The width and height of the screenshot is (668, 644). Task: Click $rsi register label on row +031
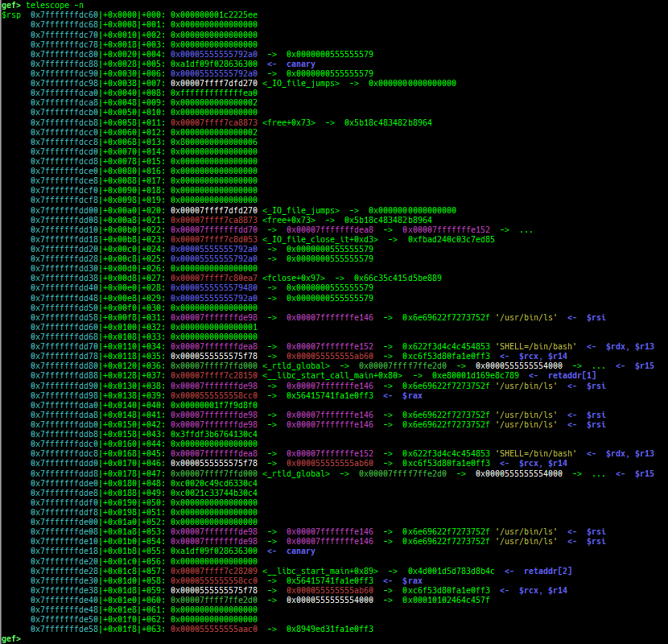[596, 317]
